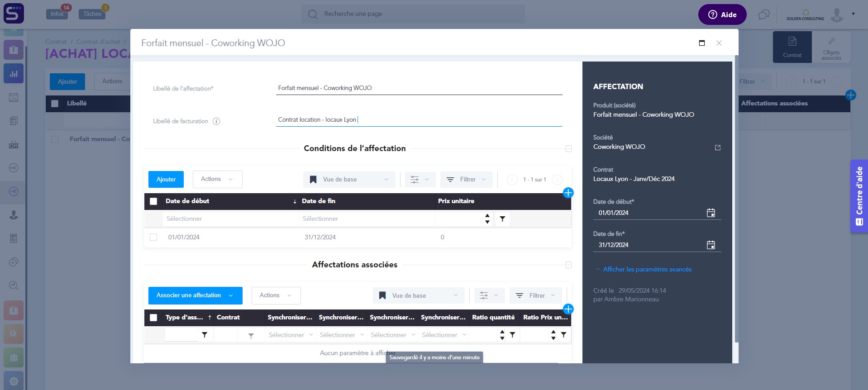Open Actions dropdown in Affectations associées section
868x390 pixels.
276,295
